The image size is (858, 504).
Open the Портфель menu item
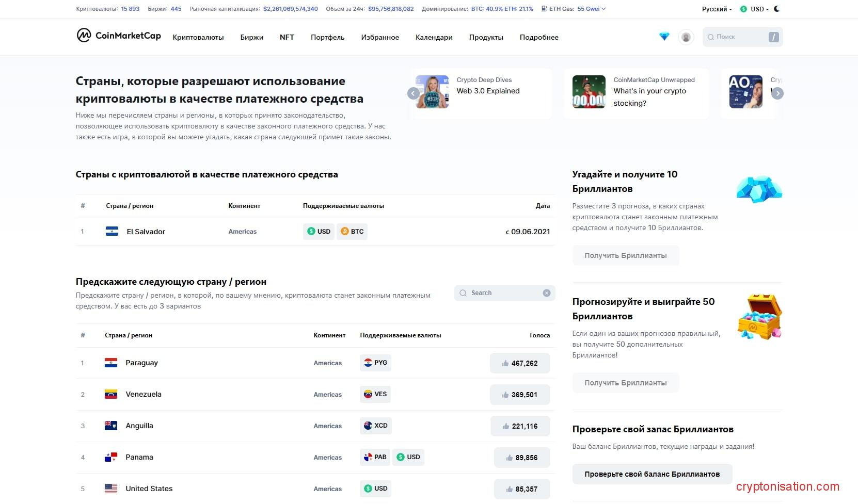(327, 37)
